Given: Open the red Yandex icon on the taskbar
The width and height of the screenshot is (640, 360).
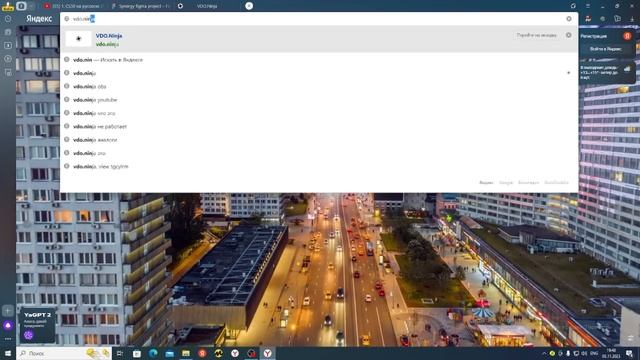Looking at the screenshot, I should click(202, 353).
